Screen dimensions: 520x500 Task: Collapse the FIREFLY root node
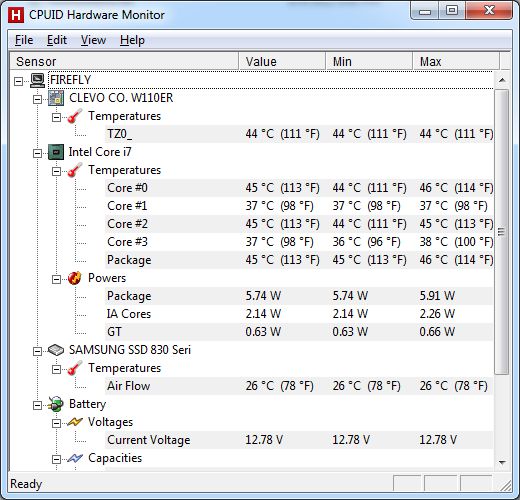(19, 81)
